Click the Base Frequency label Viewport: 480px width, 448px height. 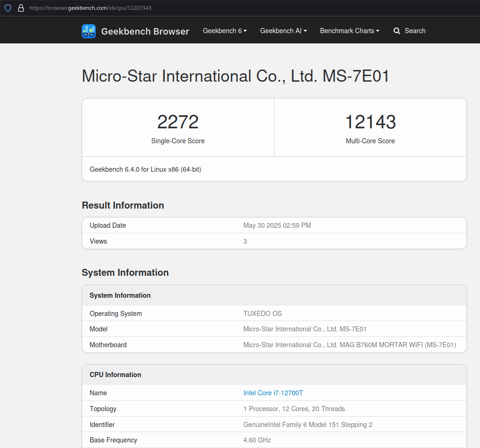tap(113, 440)
